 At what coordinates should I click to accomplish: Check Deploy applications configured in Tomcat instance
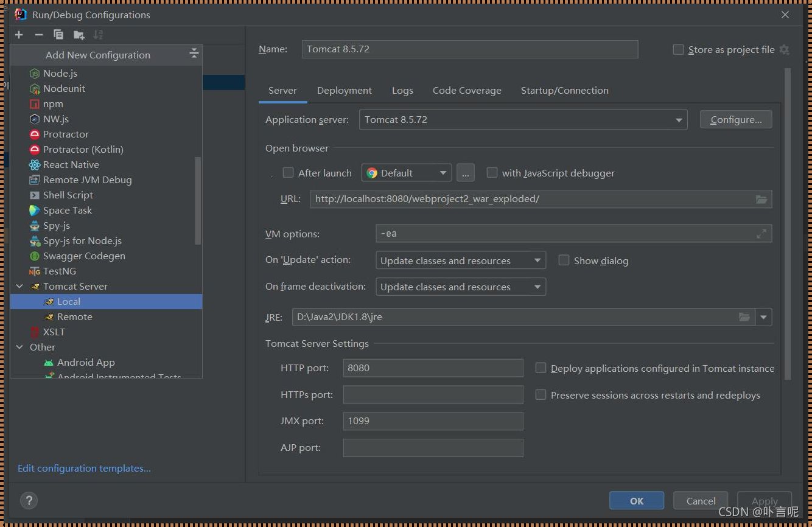click(x=541, y=368)
